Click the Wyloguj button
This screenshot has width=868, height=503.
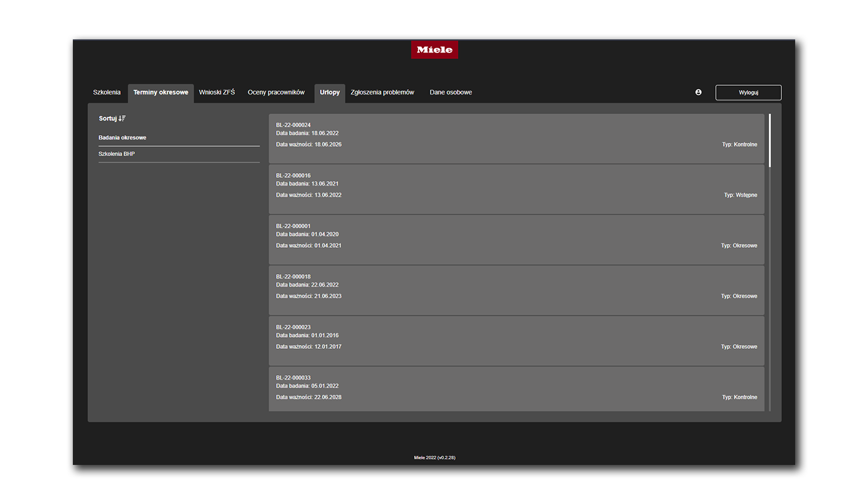pos(749,92)
